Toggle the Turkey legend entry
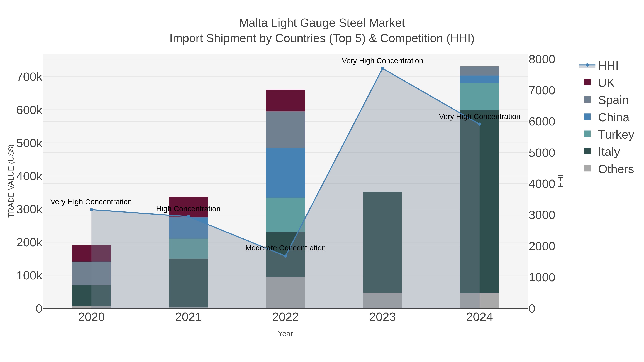 point(609,134)
